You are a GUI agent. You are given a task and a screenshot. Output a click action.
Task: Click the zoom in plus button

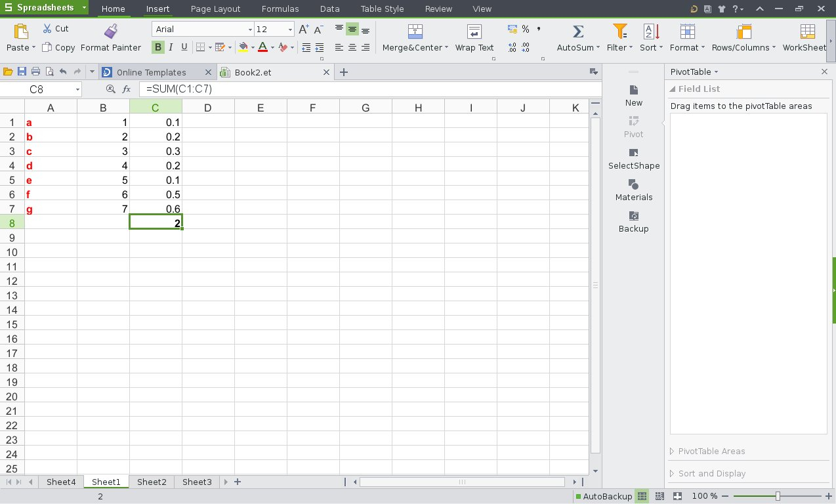[829, 496]
